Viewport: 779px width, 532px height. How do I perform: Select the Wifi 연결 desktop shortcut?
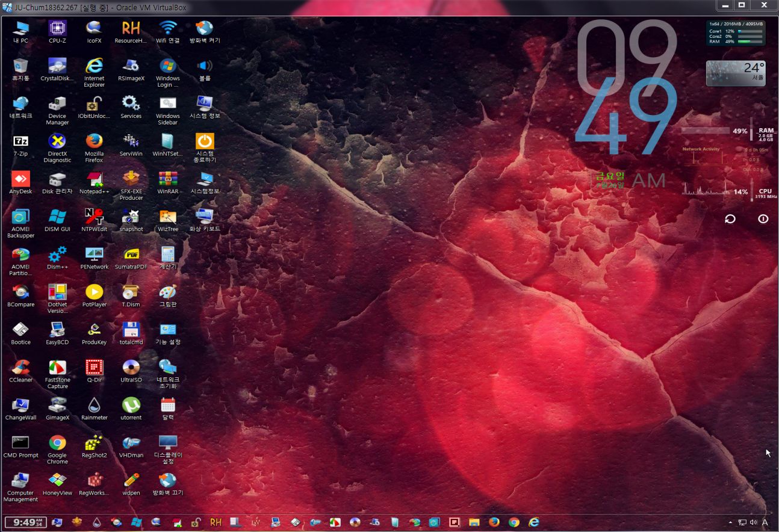click(x=168, y=32)
